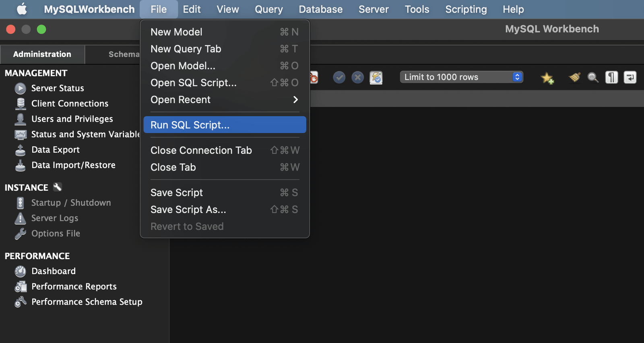Image resolution: width=644 pixels, height=343 pixels.
Task: Open Server Logs
Action: (x=55, y=218)
